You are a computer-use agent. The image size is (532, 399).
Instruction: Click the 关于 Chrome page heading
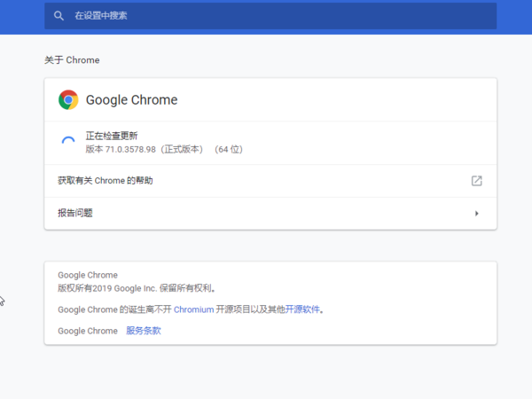pyautogui.click(x=72, y=60)
